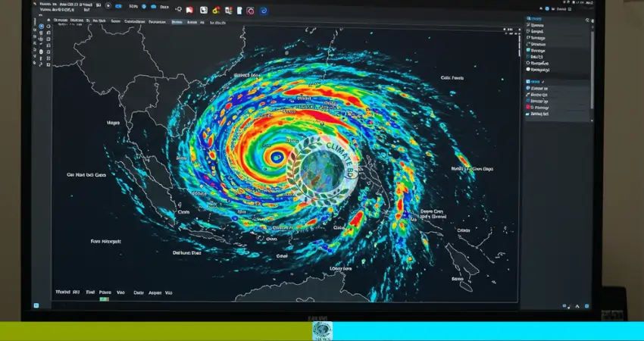Select the filled white circle row in right panel

(x=538, y=70)
